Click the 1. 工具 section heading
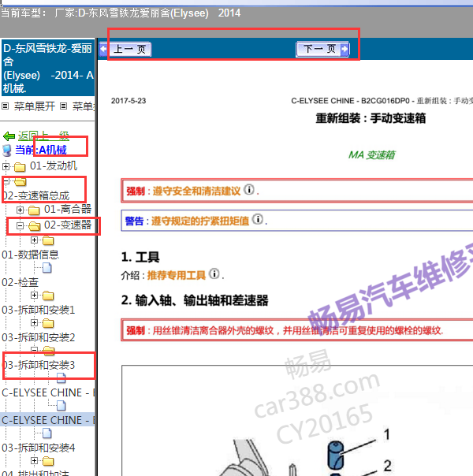The height and width of the screenshot is (476, 473). [140, 257]
